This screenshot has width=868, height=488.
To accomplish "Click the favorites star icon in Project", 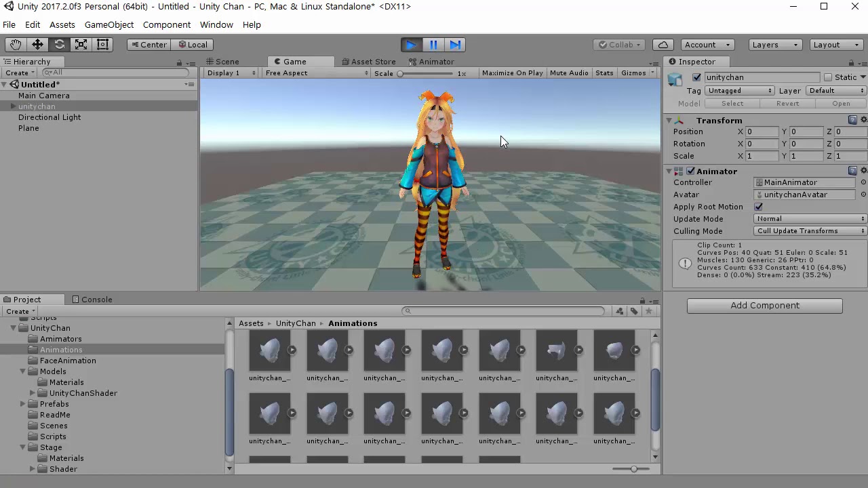I will [x=649, y=311].
